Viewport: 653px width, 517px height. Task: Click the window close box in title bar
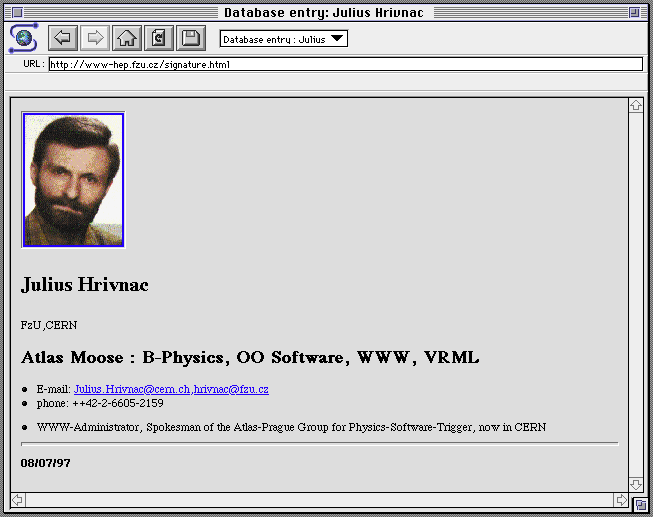click(17, 12)
